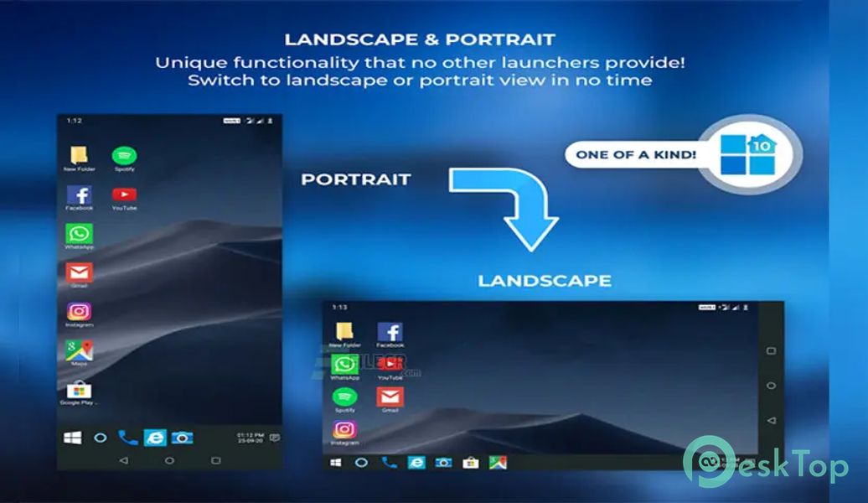Click the Windows 10 launcher logo badge

[x=749, y=154]
